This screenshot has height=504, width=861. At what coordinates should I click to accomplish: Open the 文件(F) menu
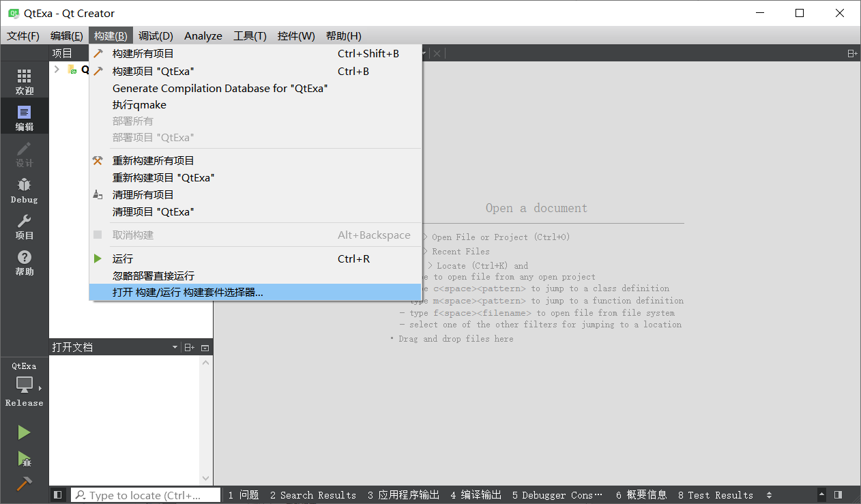tap(23, 36)
